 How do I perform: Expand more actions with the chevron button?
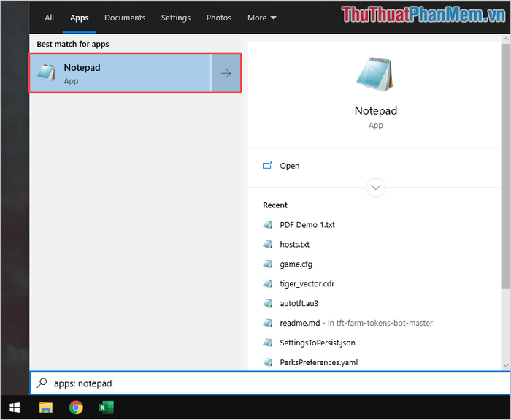pos(375,188)
